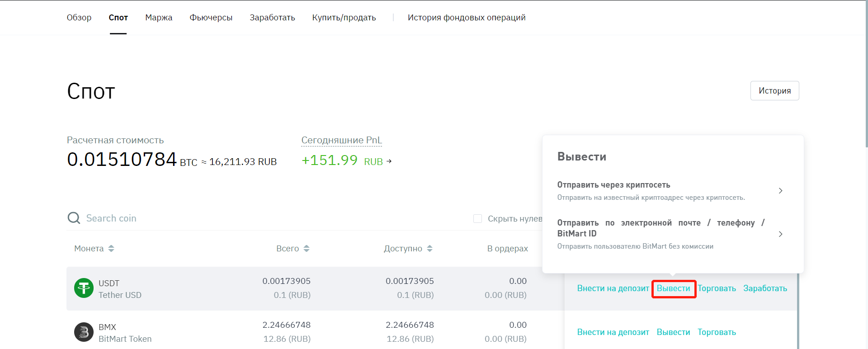Click the Сегодняшние PnL label

[x=342, y=140]
